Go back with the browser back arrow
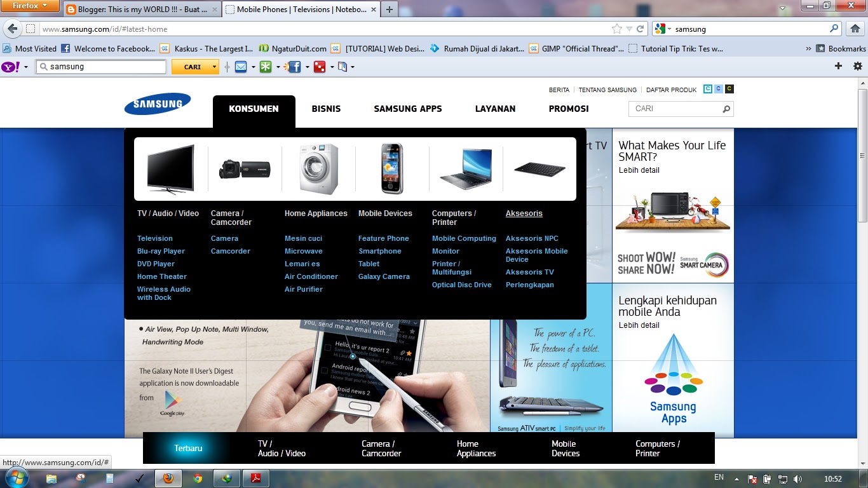The height and width of the screenshot is (488, 868). [13, 29]
